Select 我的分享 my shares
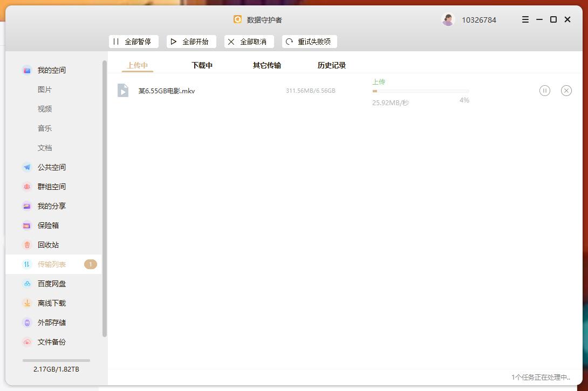This screenshot has width=588, height=391. click(x=51, y=205)
